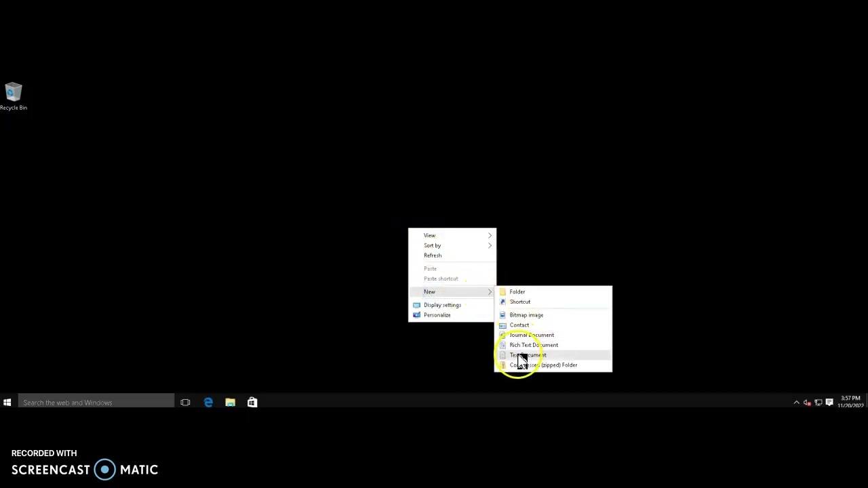
Task: Create a new Shortcut
Action: coord(553,302)
